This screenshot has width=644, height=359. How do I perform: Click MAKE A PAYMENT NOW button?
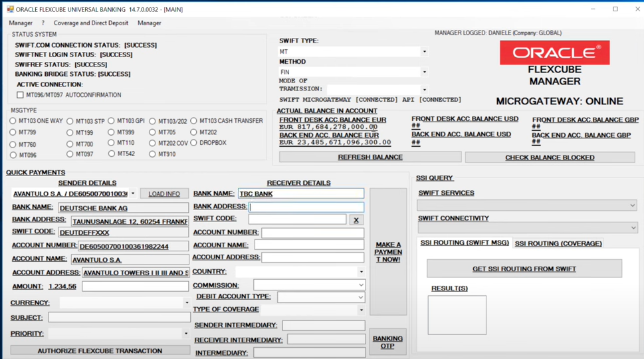pos(388,252)
